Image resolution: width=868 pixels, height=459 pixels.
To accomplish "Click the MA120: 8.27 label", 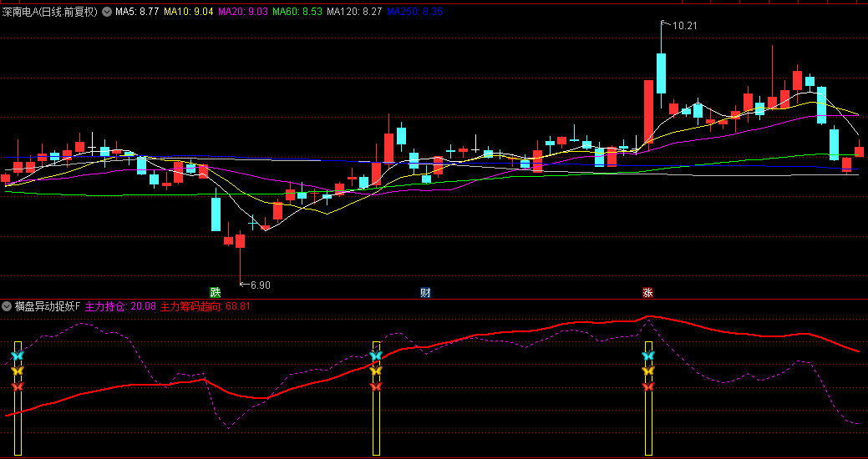I will pos(354,12).
